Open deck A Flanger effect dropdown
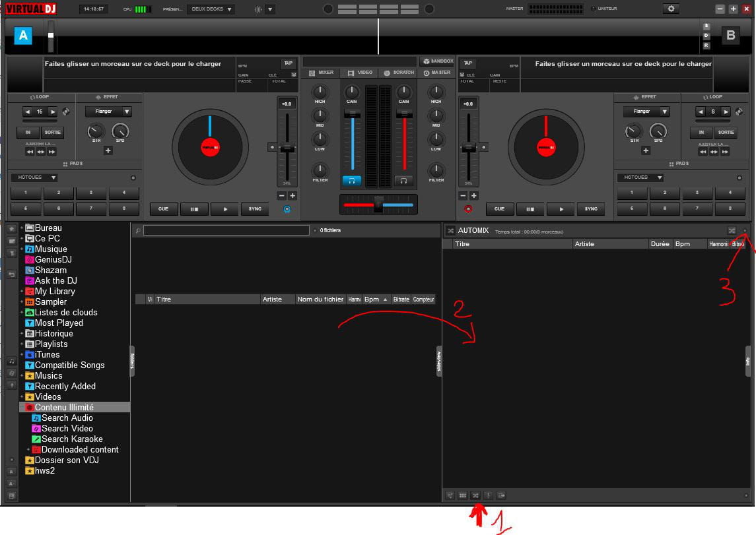 pos(108,111)
